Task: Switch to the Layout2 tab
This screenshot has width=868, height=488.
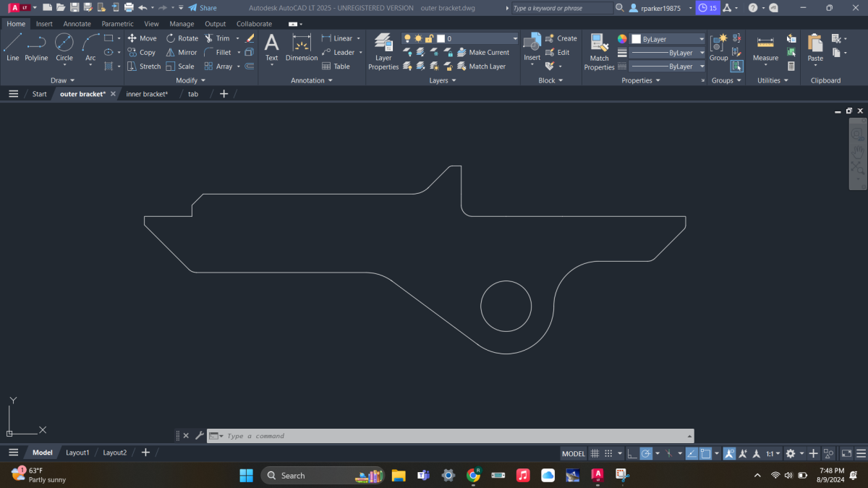Action: tap(114, 453)
